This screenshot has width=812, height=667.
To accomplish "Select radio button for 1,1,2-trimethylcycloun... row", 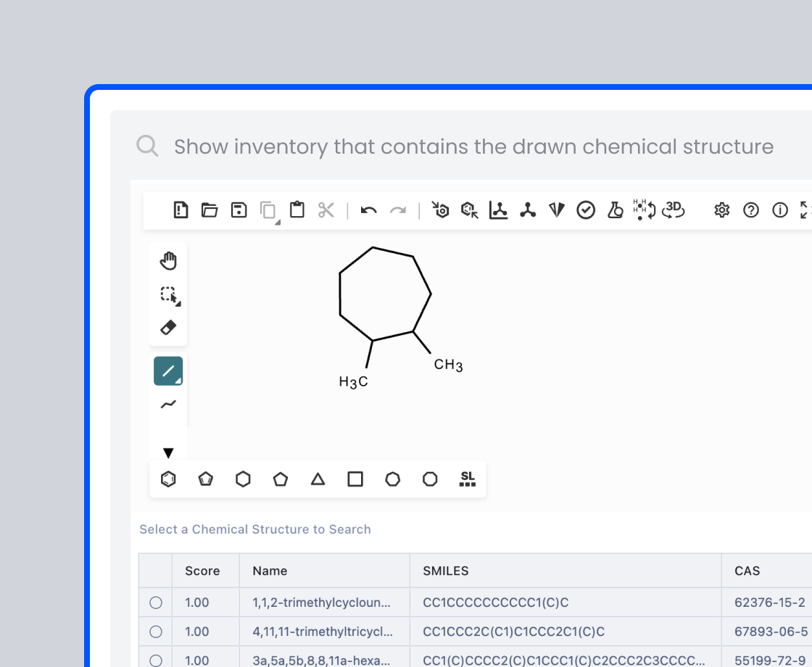I will [x=156, y=602].
